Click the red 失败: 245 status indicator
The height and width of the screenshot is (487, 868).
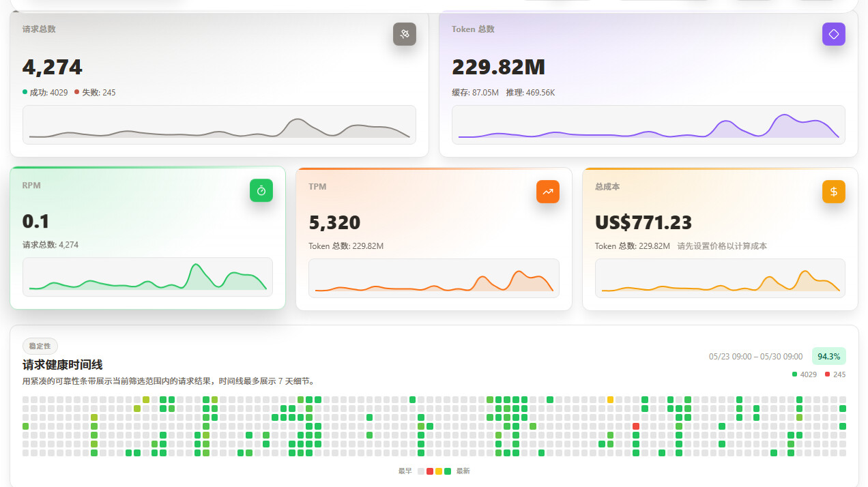[x=95, y=92]
